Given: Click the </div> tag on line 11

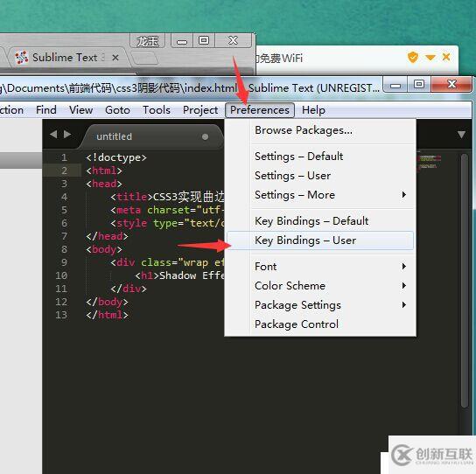Looking at the screenshot, I should (129, 289).
